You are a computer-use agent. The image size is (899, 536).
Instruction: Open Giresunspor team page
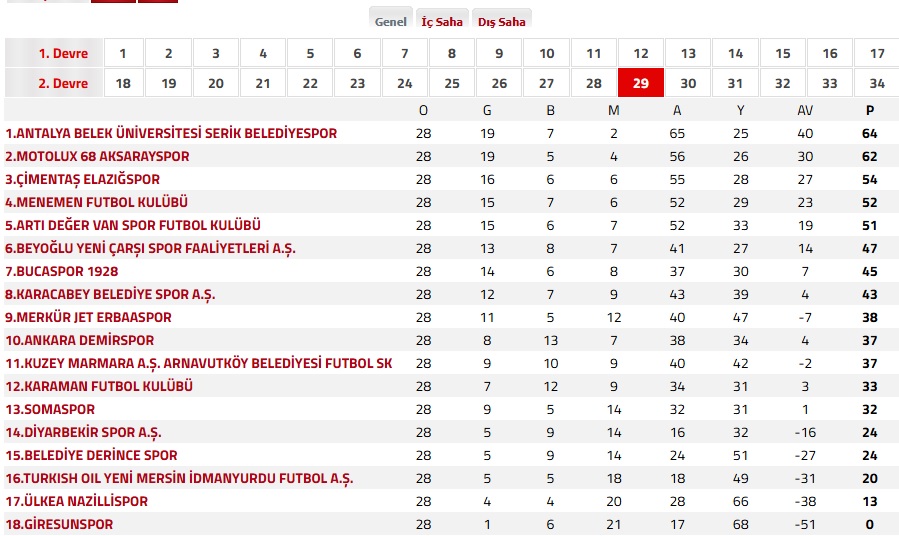tap(59, 524)
